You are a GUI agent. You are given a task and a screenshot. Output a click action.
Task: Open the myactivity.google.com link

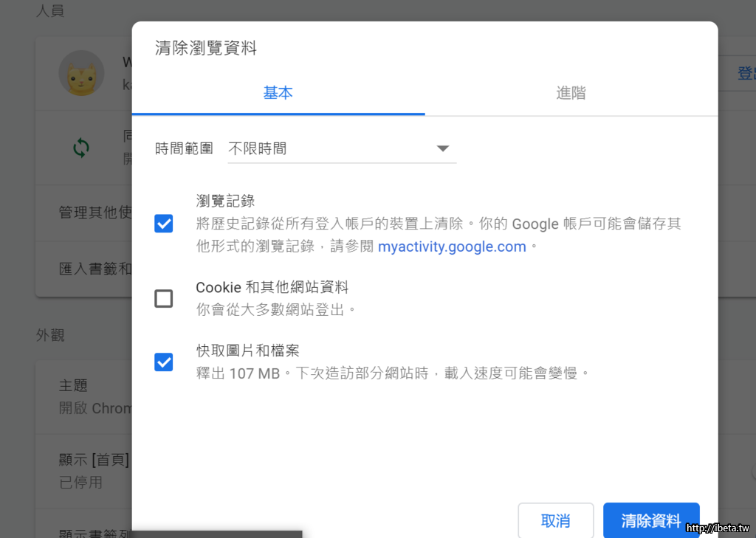click(x=452, y=246)
